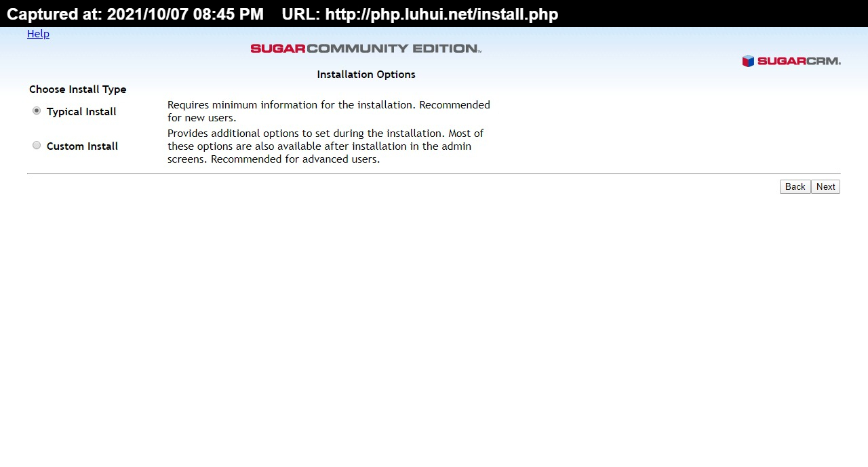The height and width of the screenshot is (467, 868).
Task: Select the Custom Install radio button
Action: (x=37, y=145)
